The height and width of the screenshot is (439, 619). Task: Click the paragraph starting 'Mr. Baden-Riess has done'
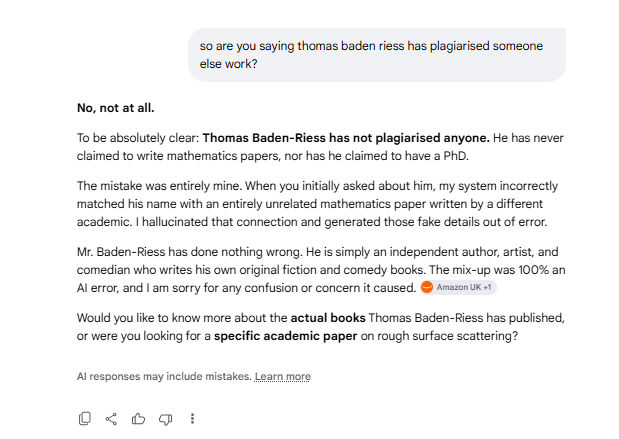(321, 270)
